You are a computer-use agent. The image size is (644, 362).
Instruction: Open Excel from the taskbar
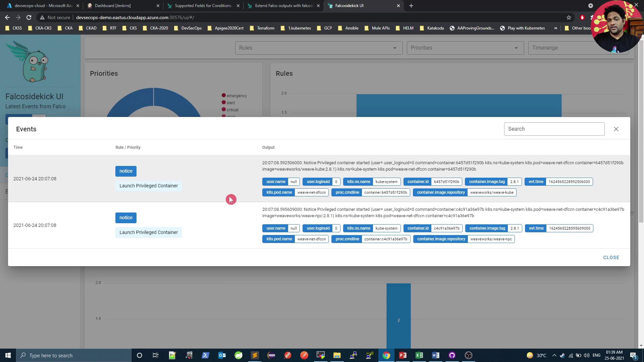click(x=419, y=355)
